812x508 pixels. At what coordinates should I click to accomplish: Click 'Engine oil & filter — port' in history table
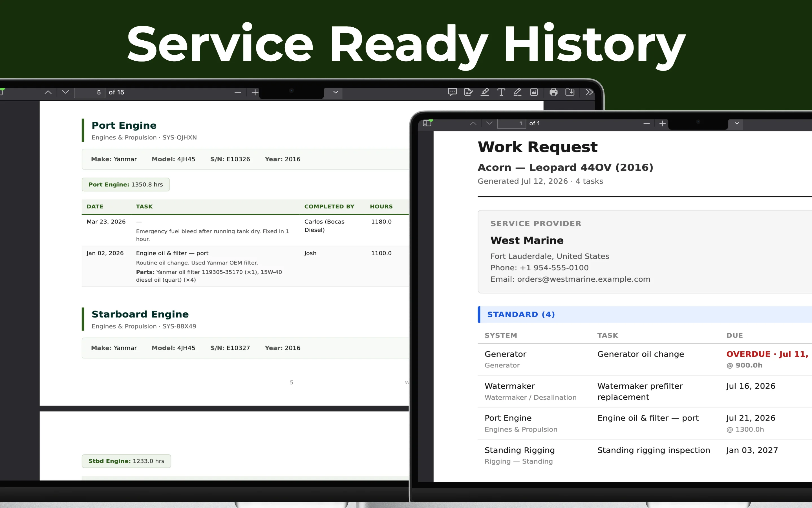(172, 253)
